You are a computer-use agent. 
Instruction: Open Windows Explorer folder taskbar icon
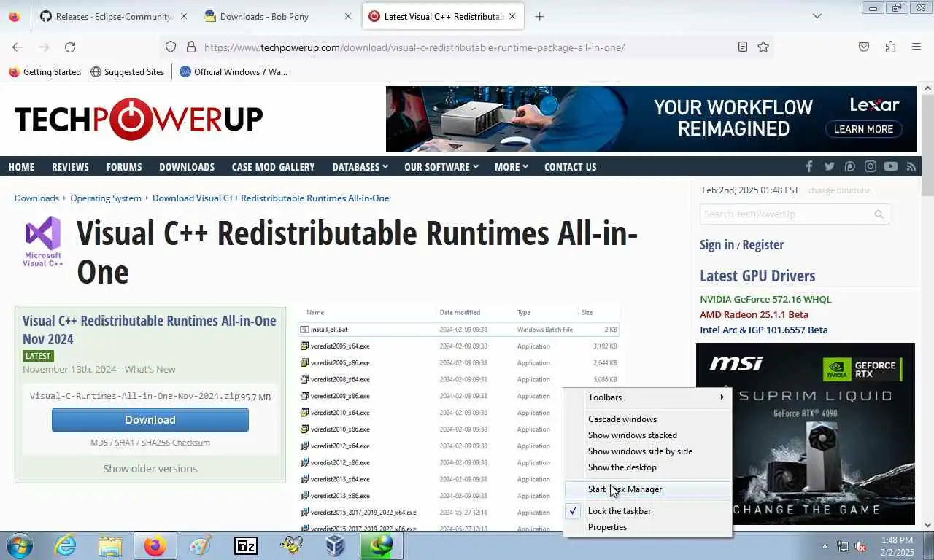click(110, 545)
